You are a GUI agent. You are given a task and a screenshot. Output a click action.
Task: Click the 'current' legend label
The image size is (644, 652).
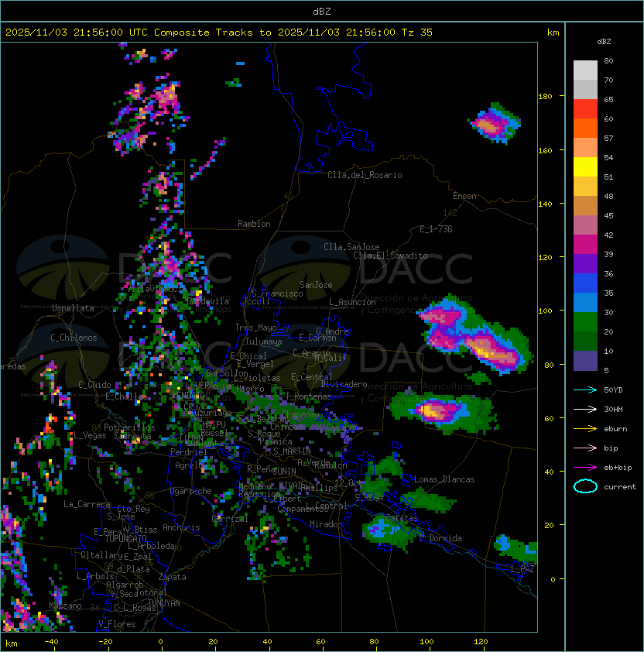pyautogui.click(x=620, y=487)
